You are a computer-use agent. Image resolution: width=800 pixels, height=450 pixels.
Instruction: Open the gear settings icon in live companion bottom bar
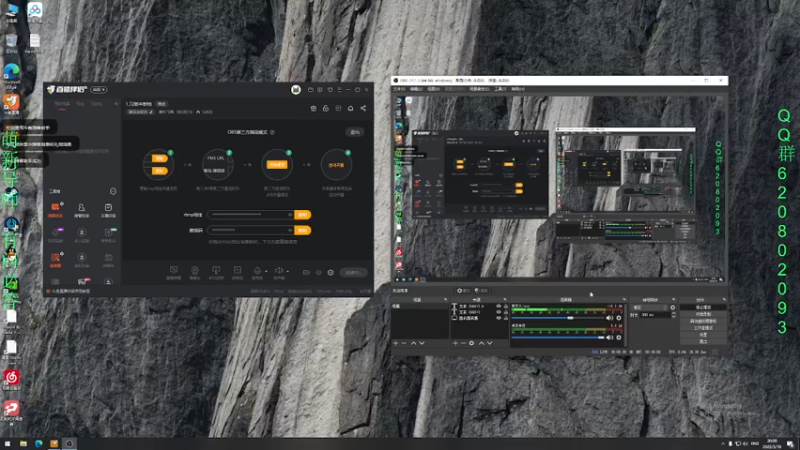[x=331, y=272]
